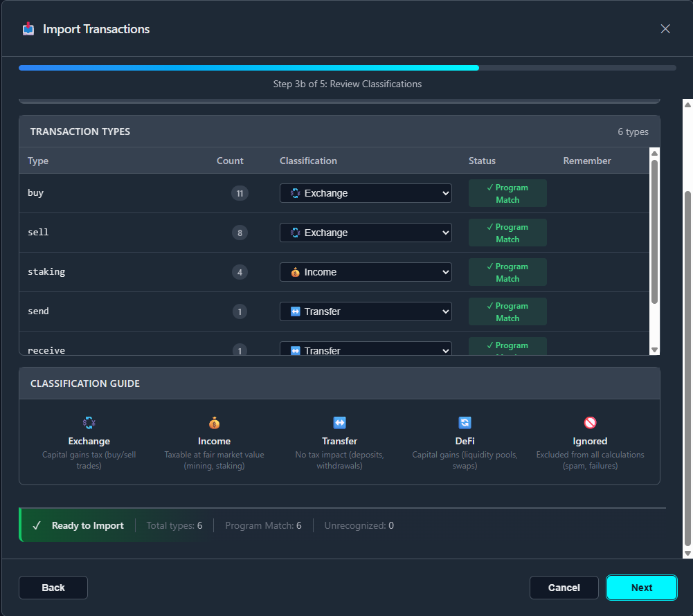Click the Import Transactions inbox icon
This screenshot has height=616, width=693.
pos(28,29)
